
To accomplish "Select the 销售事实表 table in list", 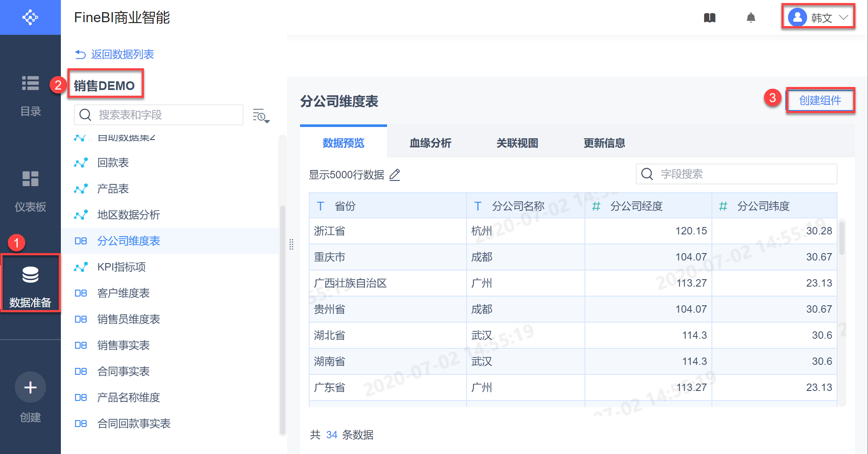I will click(124, 345).
